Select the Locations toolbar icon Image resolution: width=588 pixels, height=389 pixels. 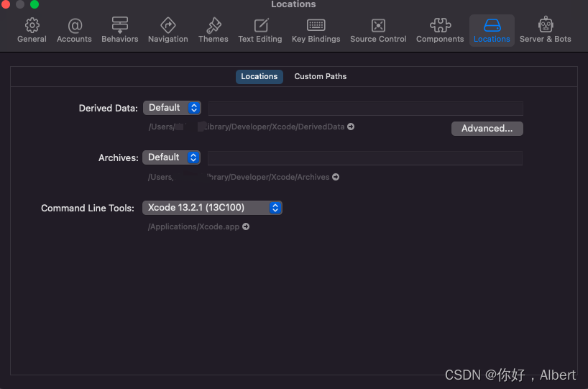coord(492,30)
